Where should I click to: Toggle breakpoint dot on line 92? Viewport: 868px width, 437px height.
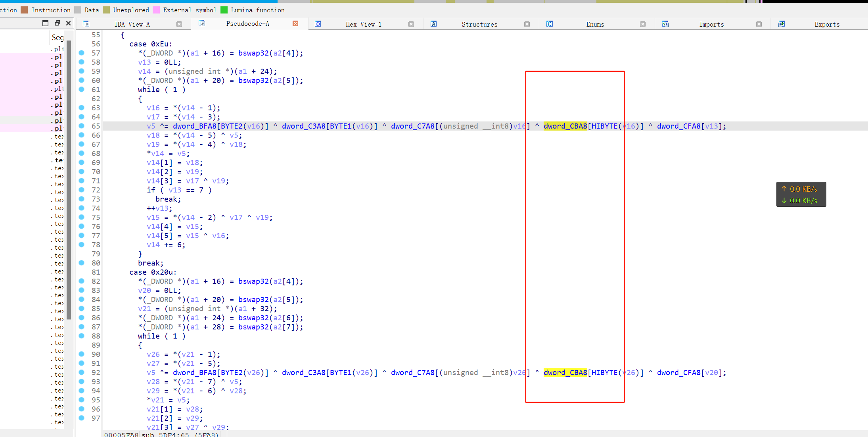82,372
